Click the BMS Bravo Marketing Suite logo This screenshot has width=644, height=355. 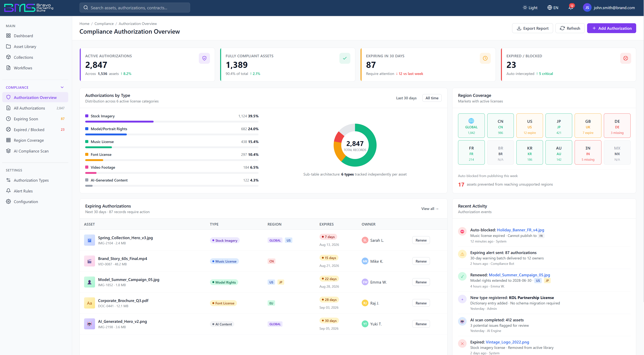pos(29,8)
